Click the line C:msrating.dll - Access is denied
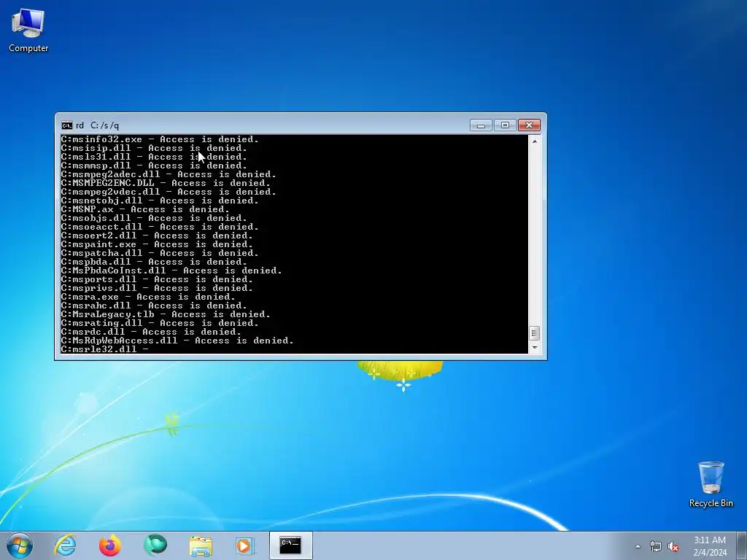The height and width of the screenshot is (560, 747). point(160,323)
